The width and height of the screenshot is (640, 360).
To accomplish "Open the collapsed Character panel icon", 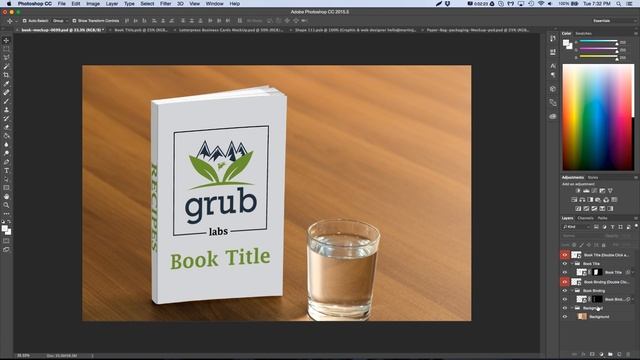I will click(x=553, y=66).
